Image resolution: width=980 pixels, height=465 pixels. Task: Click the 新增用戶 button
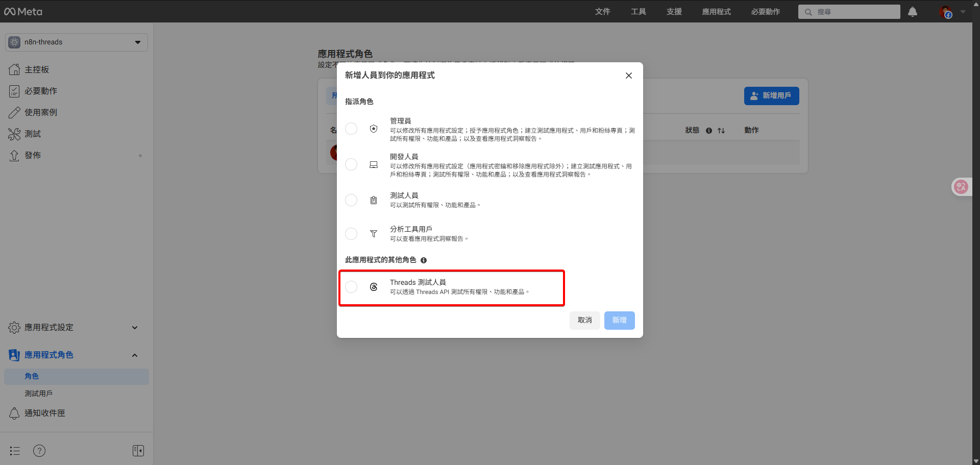771,95
